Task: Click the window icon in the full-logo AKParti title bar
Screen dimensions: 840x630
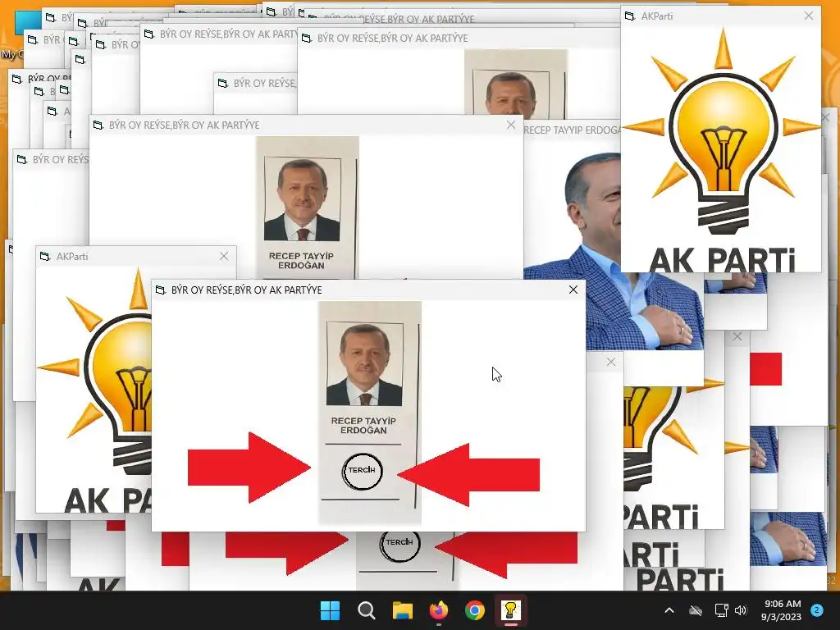Action: 630,16
